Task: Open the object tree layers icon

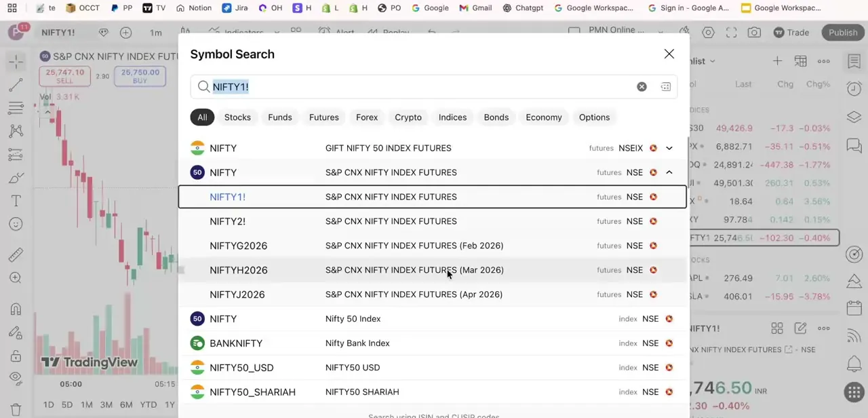Action: pos(854,117)
